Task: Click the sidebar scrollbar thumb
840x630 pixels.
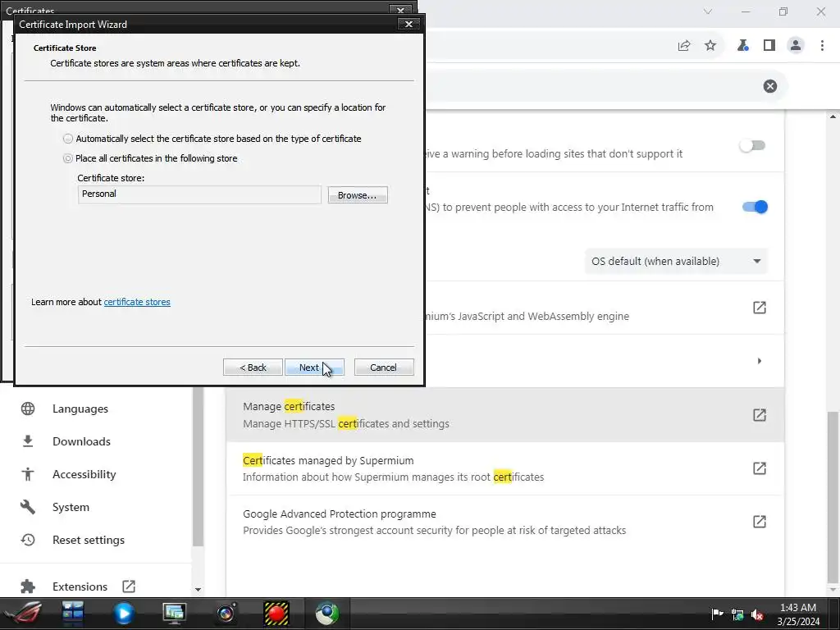Action: (x=198, y=466)
